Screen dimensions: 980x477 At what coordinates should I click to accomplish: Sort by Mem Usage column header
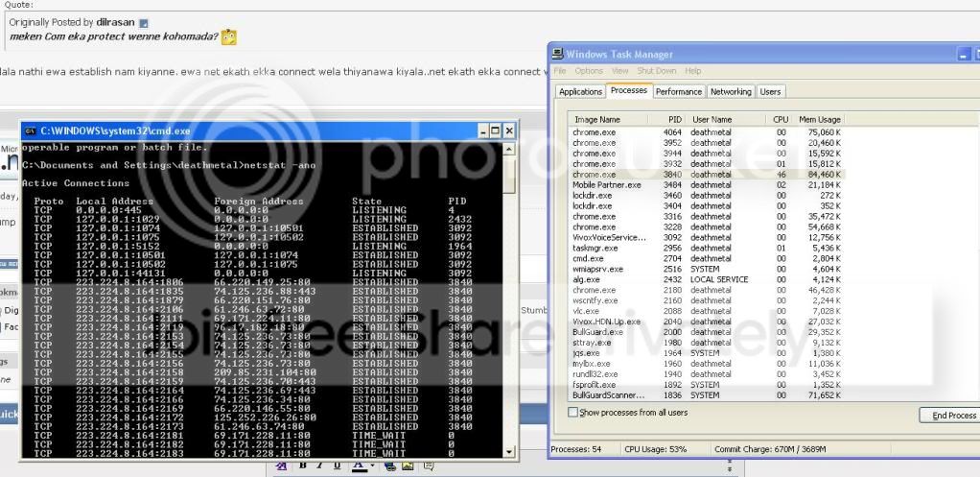(818, 119)
